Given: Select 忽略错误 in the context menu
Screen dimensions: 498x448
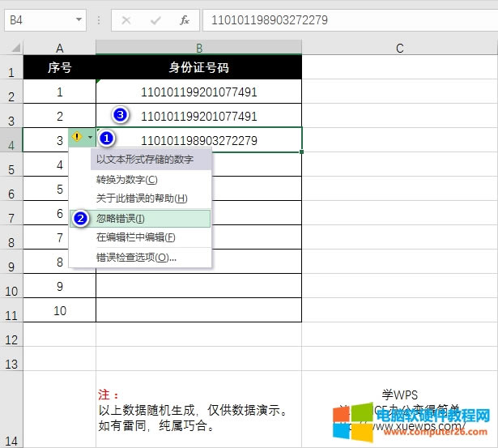Looking at the screenshot, I should (x=121, y=218).
